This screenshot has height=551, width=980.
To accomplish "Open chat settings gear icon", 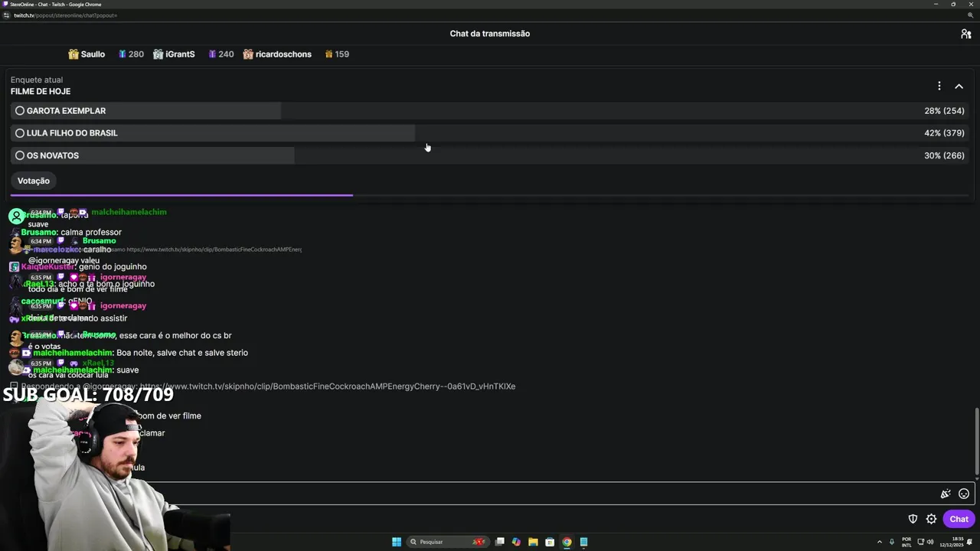I will 931,519.
